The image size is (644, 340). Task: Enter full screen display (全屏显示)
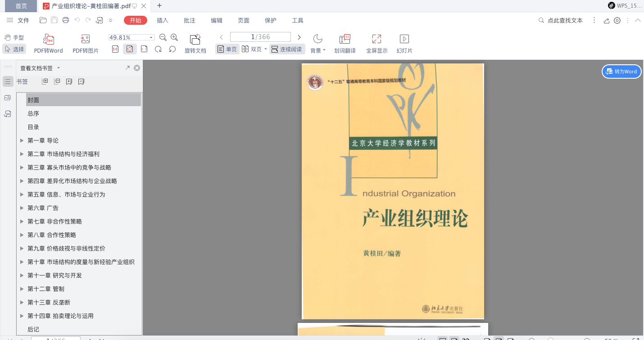point(377,44)
